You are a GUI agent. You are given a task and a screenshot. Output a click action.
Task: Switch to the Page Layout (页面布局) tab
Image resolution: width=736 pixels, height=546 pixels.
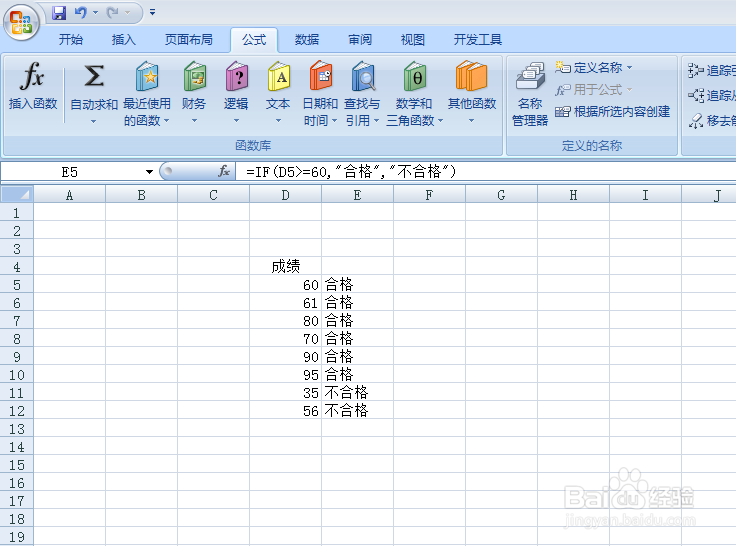point(189,40)
